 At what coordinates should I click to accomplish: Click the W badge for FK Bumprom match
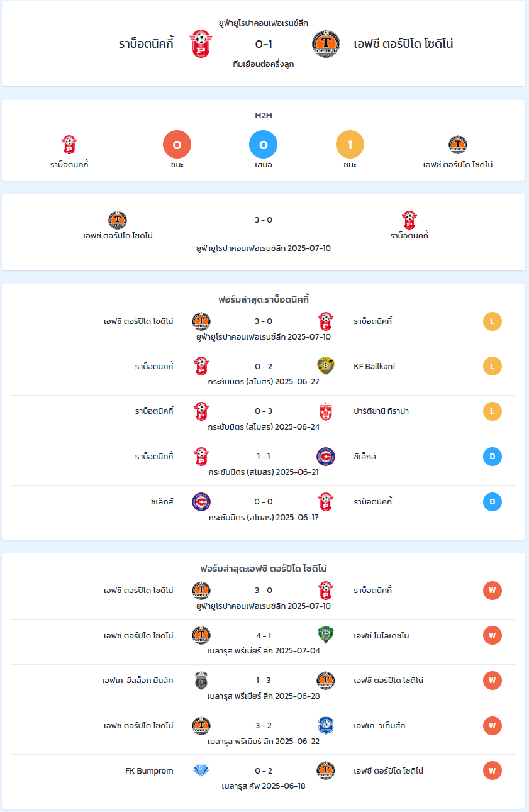pos(493,770)
